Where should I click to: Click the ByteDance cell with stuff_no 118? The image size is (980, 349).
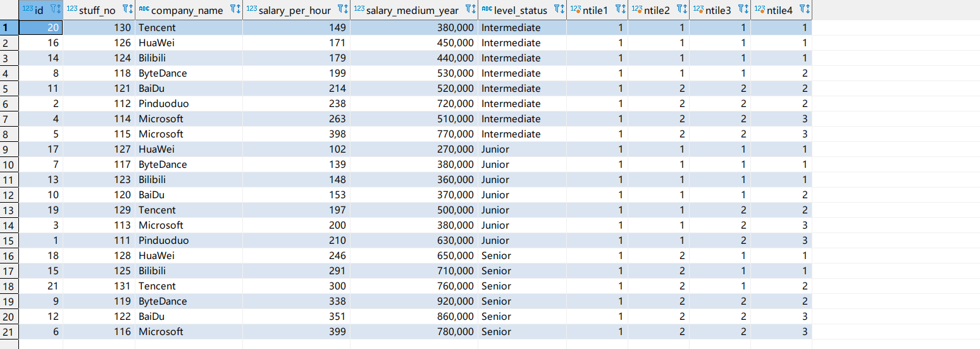point(189,73)
